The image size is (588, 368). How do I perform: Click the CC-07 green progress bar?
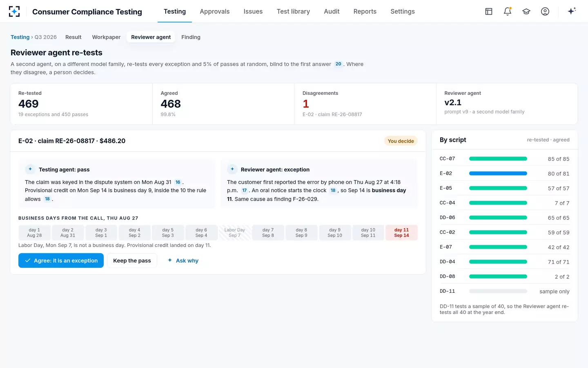pyautogui.click(x=498, y=159)
